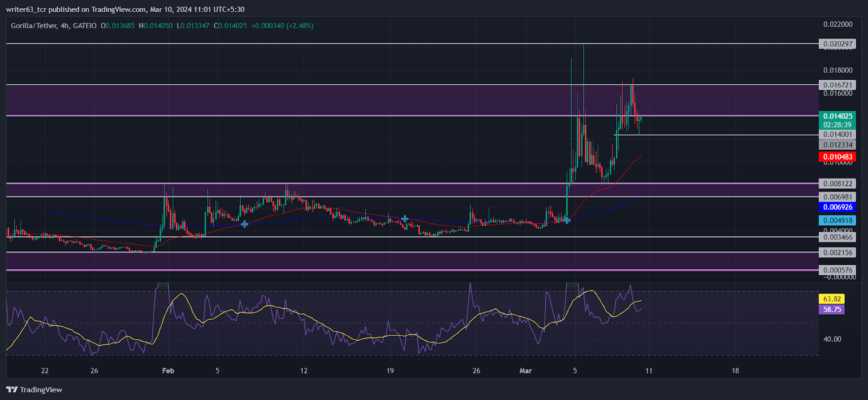Click the purple 58.75 RSI value label
Viewport: 868px width, 400px height.
coord(832,309)
